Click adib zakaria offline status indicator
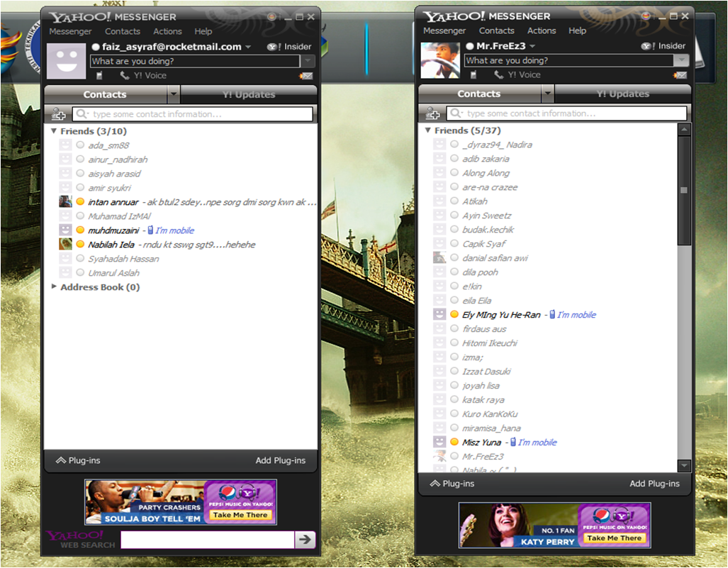728x568 pixels. pyautogui.click(x=454, y=158)
